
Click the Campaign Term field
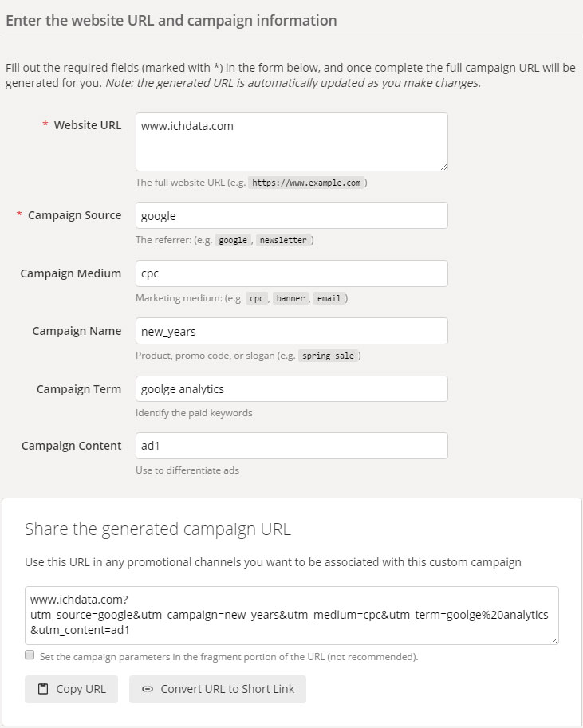(x=292, y=388)
